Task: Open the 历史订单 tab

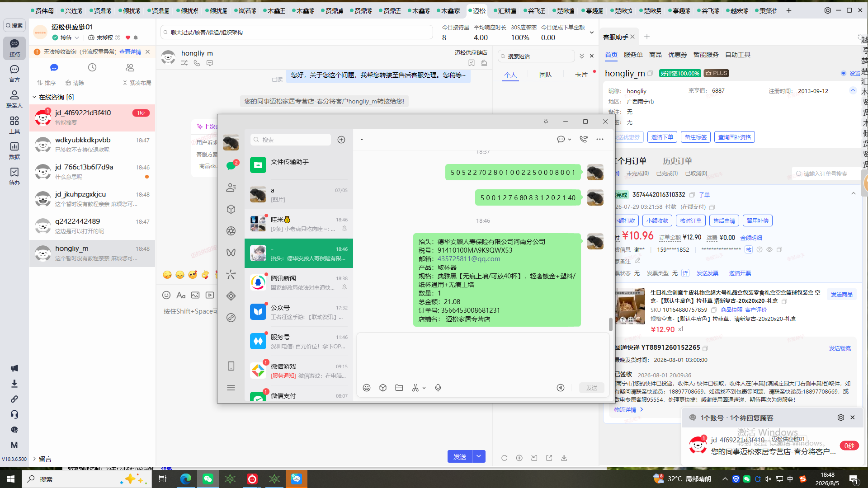Action: [677, 161]
